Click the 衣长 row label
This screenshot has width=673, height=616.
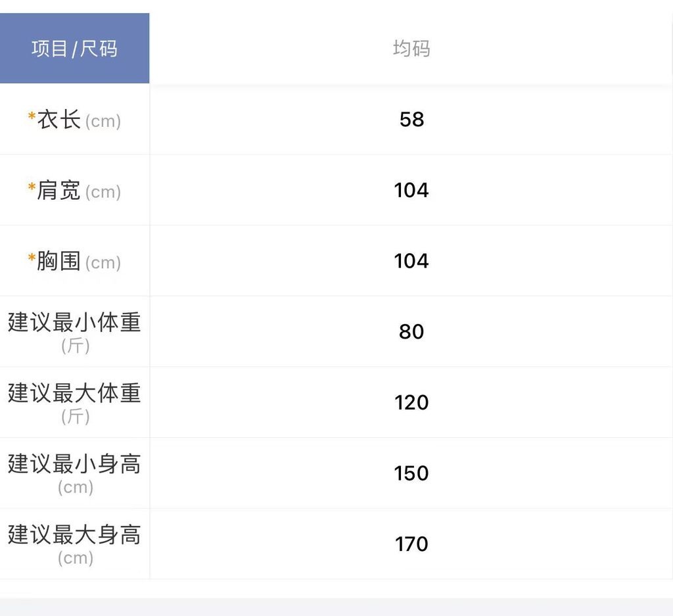click(59, 120)
